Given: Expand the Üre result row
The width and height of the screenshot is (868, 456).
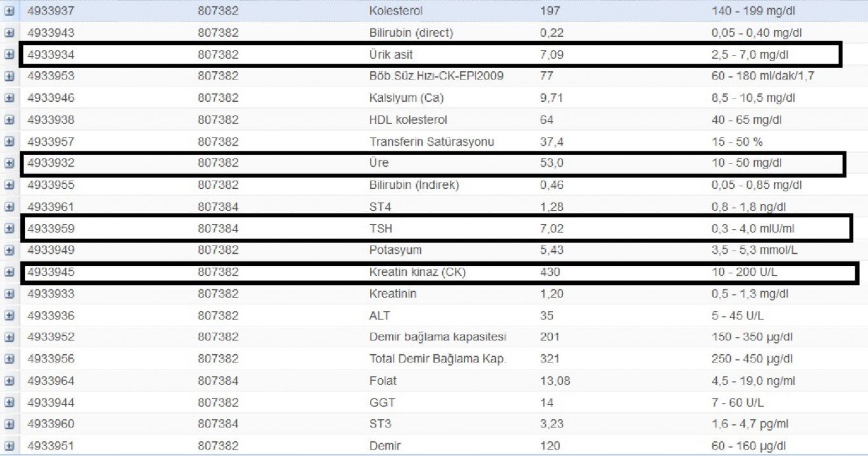Looking at the screenshot, I should [9, 163].
